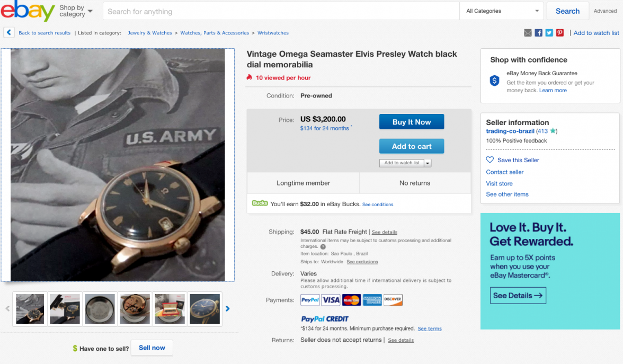Open the Shop by category dropdown
Image resolution: width=623 pixels, height=364 pixels.
pyautogui.click(x=76, y=11)
